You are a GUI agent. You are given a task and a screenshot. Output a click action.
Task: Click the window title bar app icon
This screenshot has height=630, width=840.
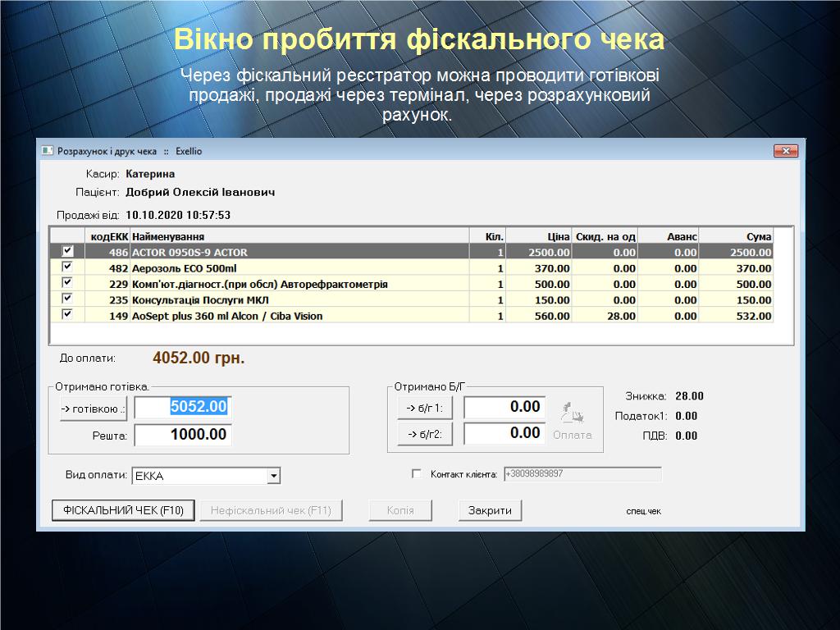(x=48, y=151)
